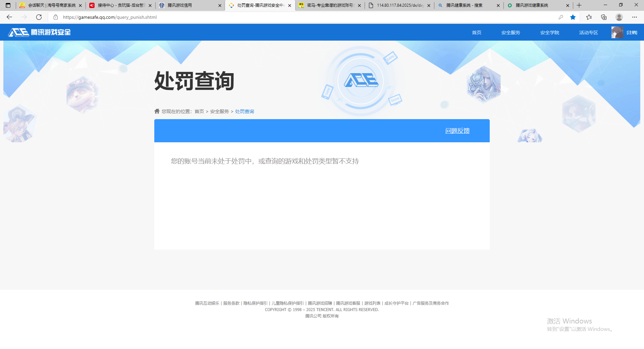Switch to the 腾讯游戏信用 tab

[188, 5]
